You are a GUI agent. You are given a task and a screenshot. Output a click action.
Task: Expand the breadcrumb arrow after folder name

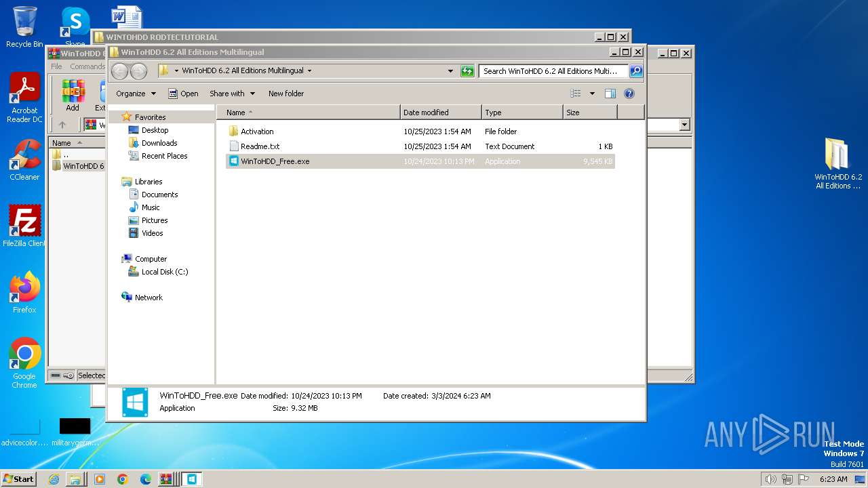coord(309,70)
